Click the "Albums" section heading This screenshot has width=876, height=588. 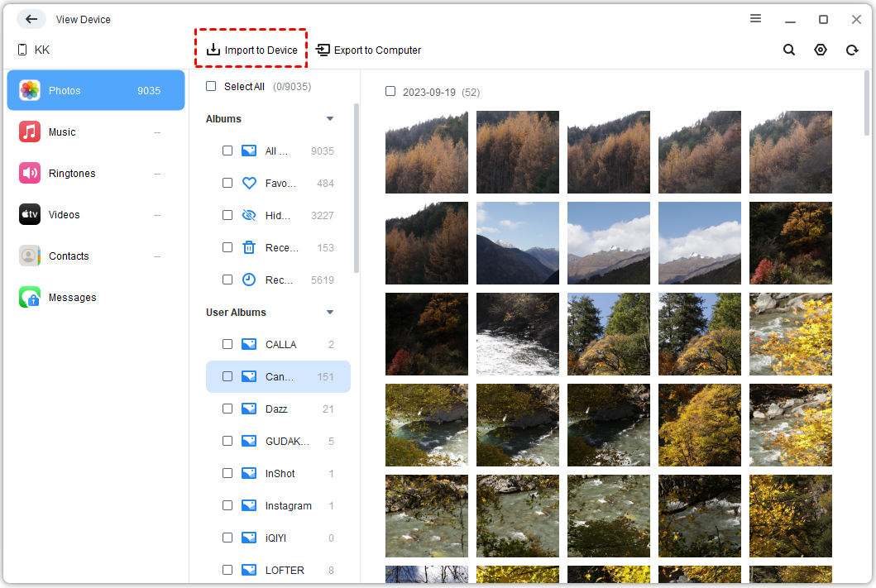click(223, 119)
